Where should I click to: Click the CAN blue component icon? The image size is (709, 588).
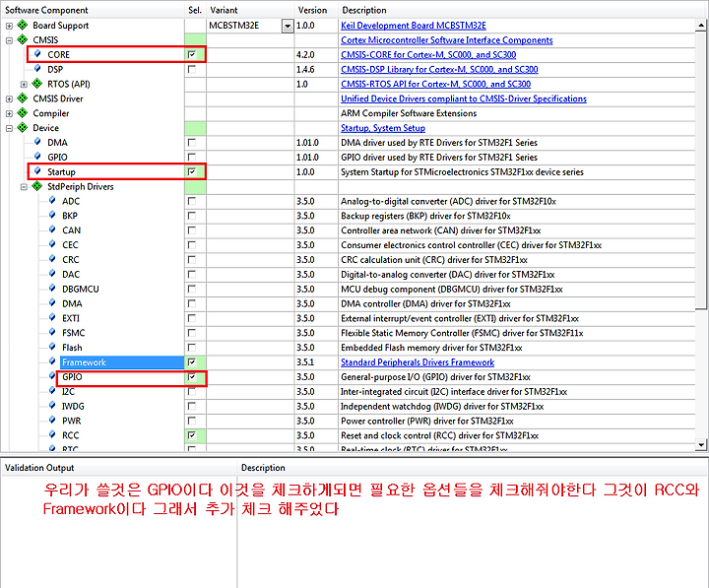(52, 229)
